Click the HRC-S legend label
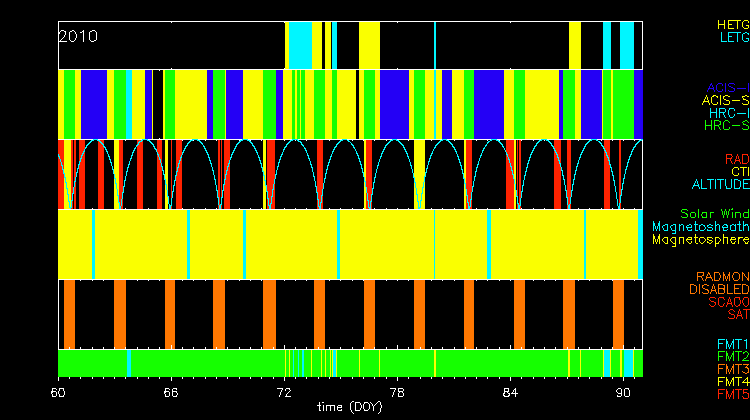The width and height of the screenshot is (750, 420). [x=726, y=126]
